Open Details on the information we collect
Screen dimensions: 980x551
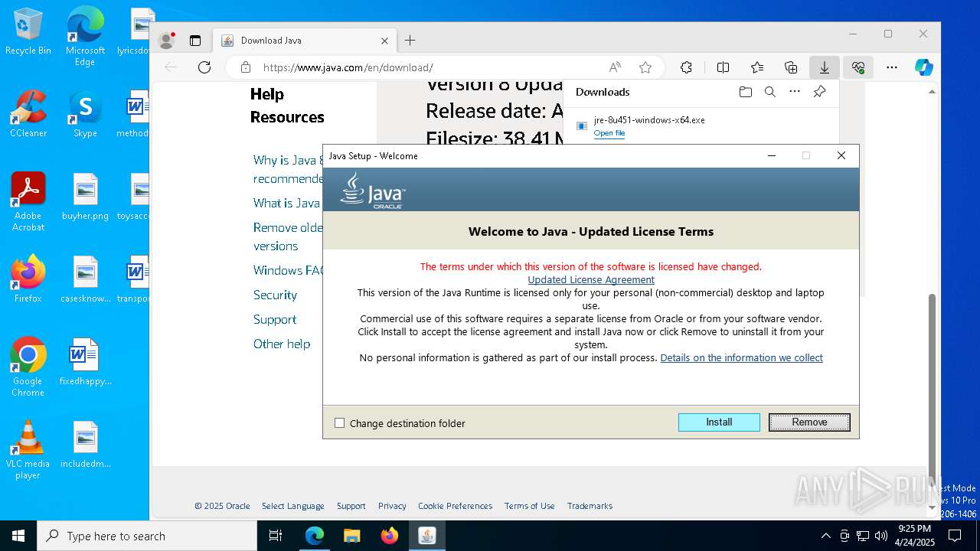(x=741, y=358)
